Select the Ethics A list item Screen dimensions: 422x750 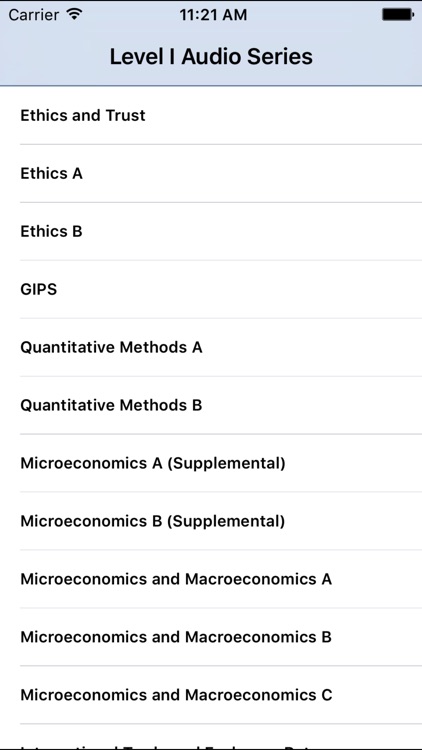coord(211,173)
